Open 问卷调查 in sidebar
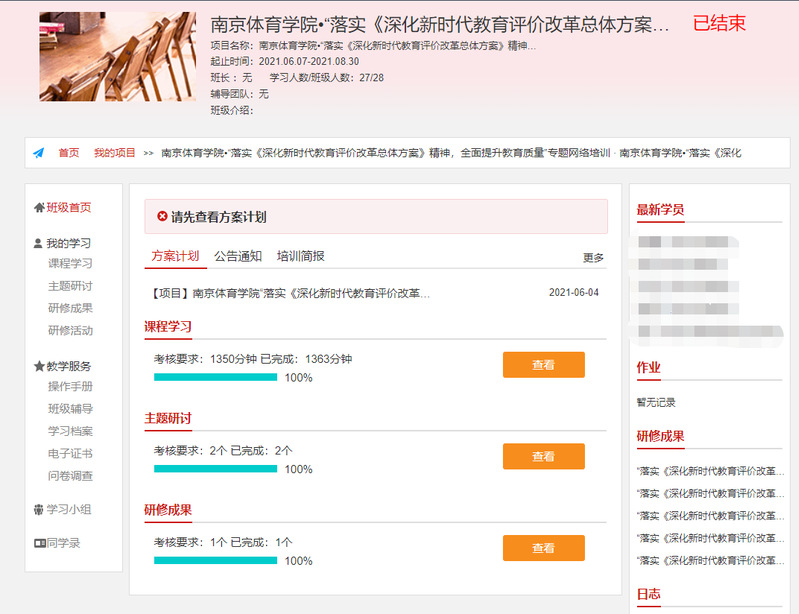The image size is (799, 614). (70, 476)
